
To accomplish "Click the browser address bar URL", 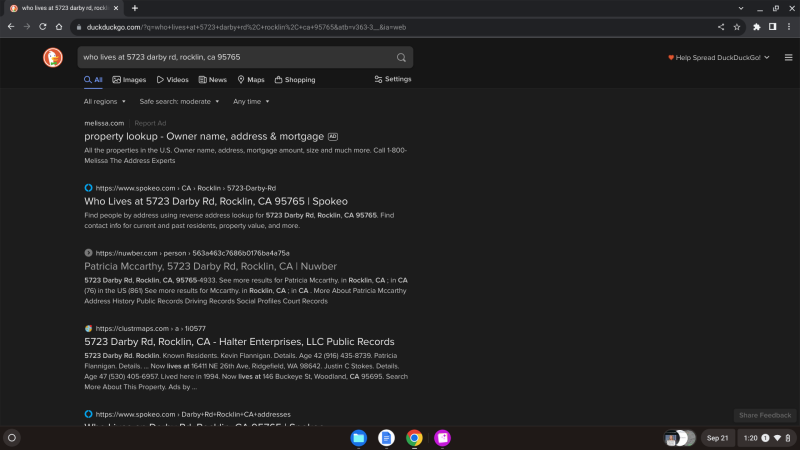I will coord(246,28).
